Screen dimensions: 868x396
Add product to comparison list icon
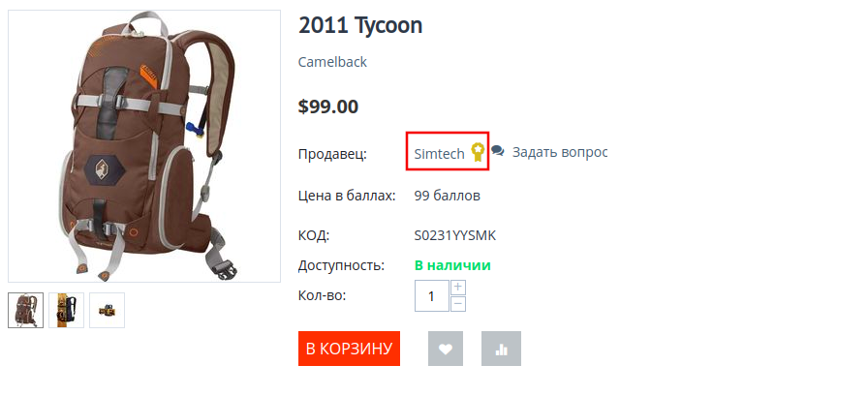tap(501, 349)
